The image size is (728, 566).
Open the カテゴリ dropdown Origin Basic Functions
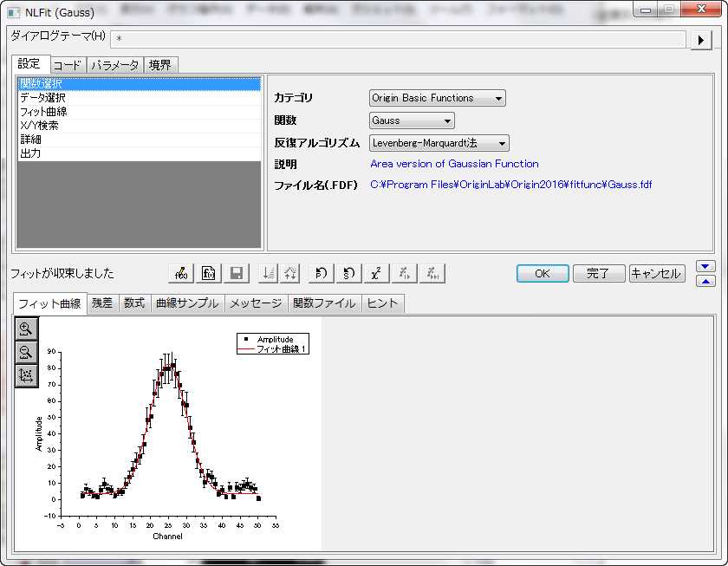(438, 98)
